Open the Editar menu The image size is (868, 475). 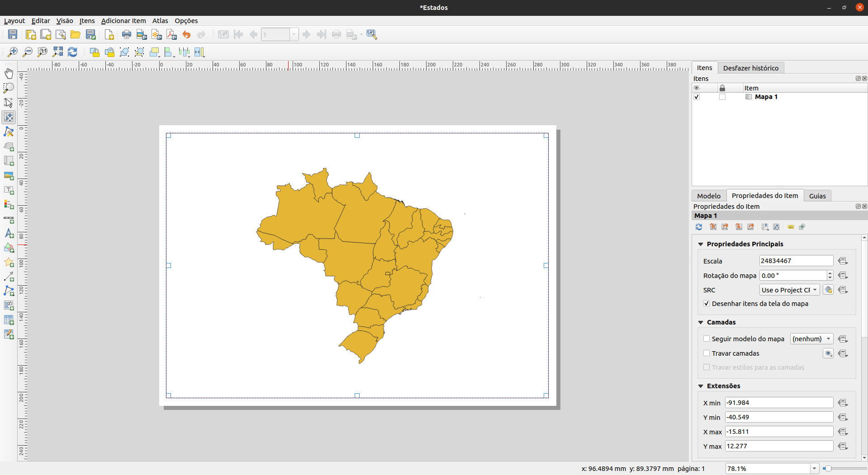pos(41,21)
